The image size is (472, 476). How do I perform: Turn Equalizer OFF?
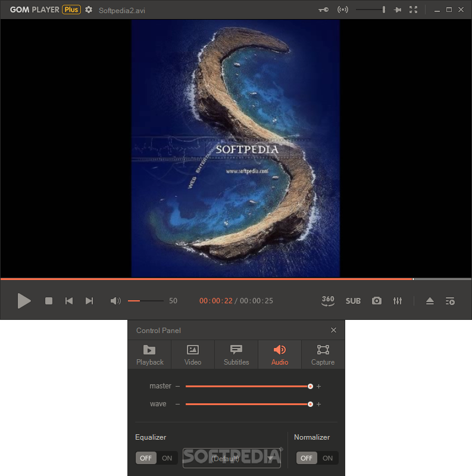146,458
